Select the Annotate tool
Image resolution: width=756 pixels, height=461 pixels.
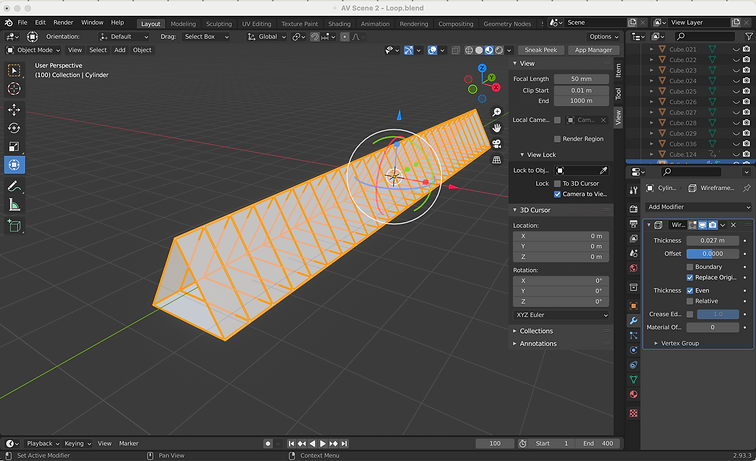click(x=14, y=186)
